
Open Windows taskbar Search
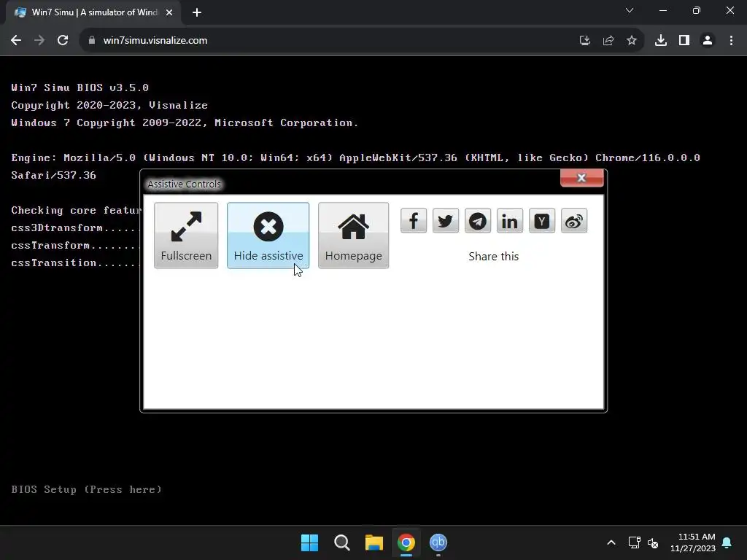pos(341,542)
